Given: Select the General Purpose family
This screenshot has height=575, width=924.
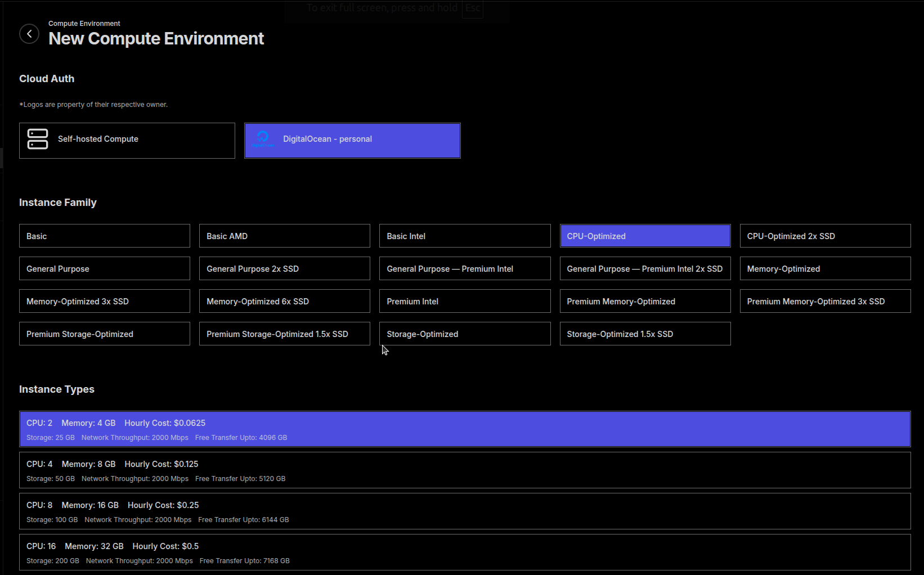Looking at the screenshot, I should click(104, 268).
